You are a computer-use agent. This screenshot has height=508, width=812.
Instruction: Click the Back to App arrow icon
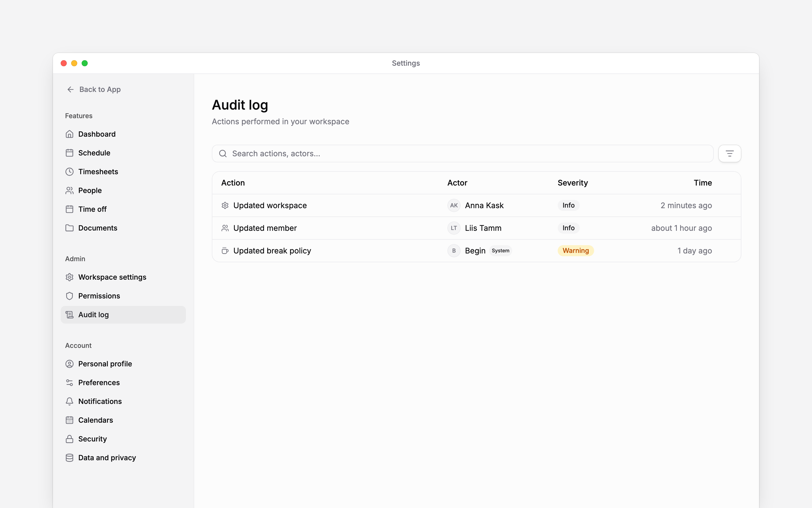coord(70,89)
